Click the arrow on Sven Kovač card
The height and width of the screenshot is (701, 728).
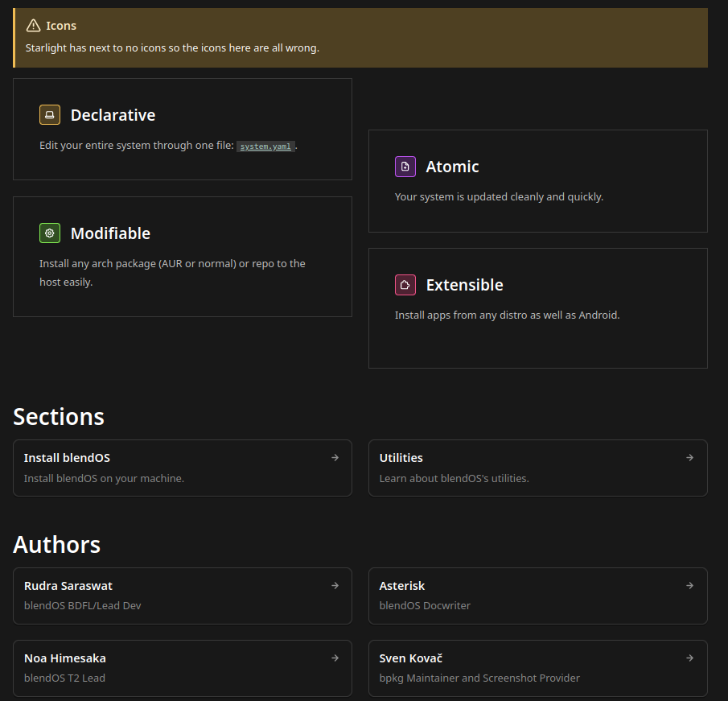tap(689, 658)
